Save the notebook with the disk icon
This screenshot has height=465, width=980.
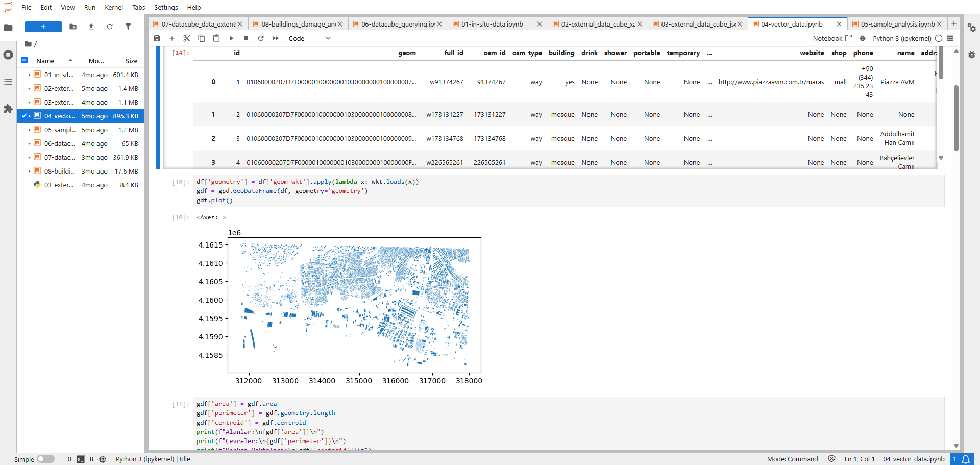[x=157, y=38]
